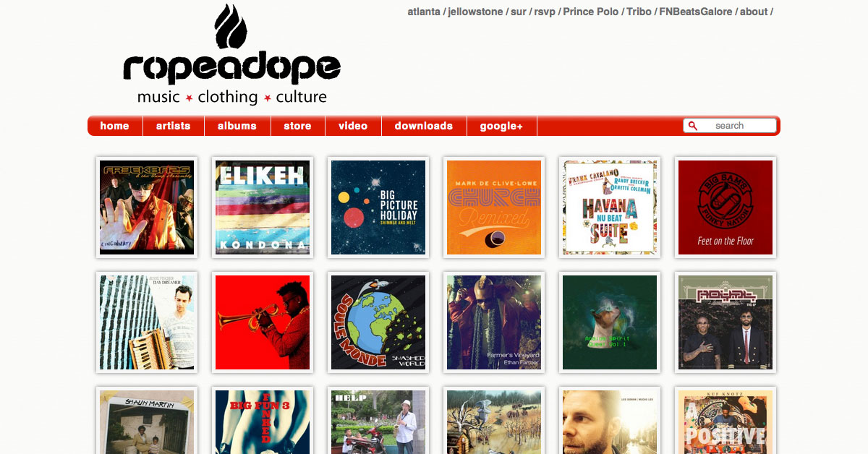Open the FNBeatsGalore top link
Screen dimensions: 868x454
pos(696,12)
